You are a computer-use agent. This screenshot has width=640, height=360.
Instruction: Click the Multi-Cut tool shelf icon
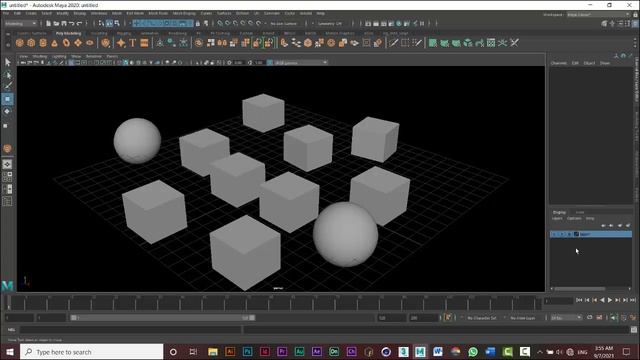[x=393, y=43]
